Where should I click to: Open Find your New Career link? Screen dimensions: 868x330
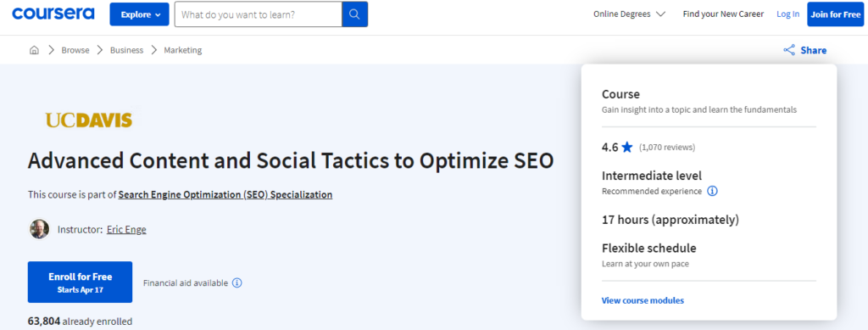point(723,14)
